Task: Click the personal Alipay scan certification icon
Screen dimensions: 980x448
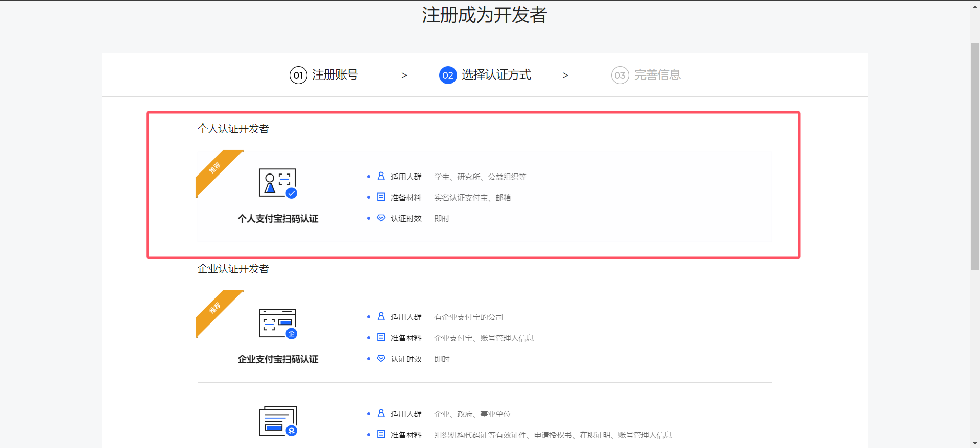Action: click(x=278, y=183)
